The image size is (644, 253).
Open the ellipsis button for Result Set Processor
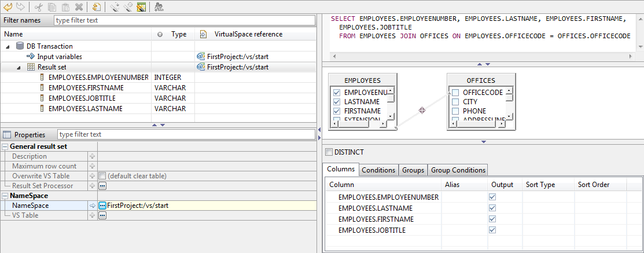coord(102,186)
